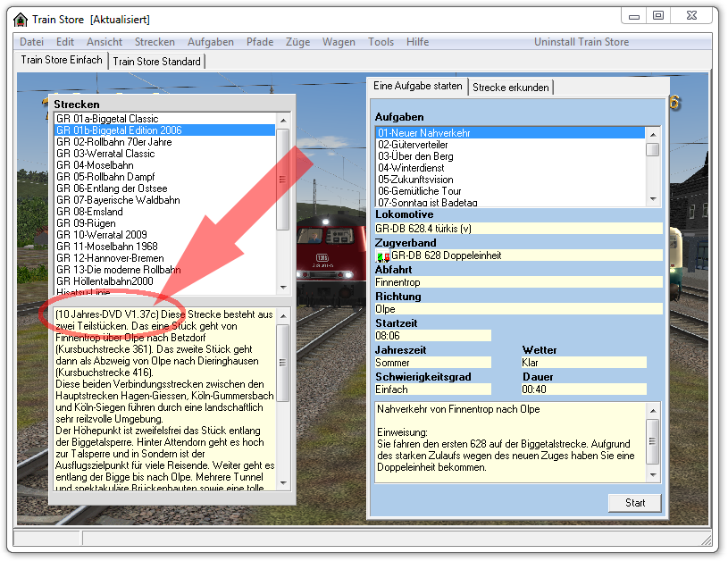Click up arrow of task instruction scrollbar
Viewport: 728px width, 561px height.
click(x=653, y=410)
